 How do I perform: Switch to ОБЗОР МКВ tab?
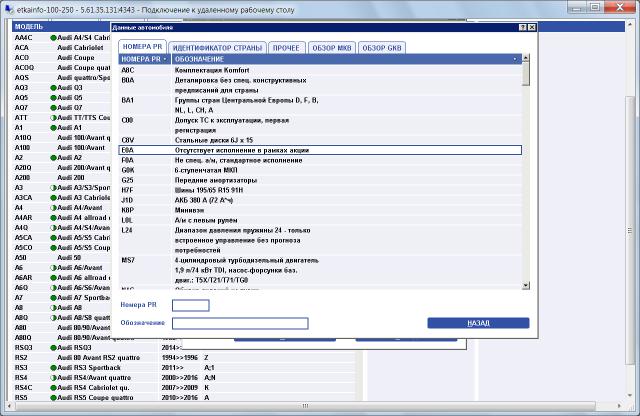coord(332,48)
